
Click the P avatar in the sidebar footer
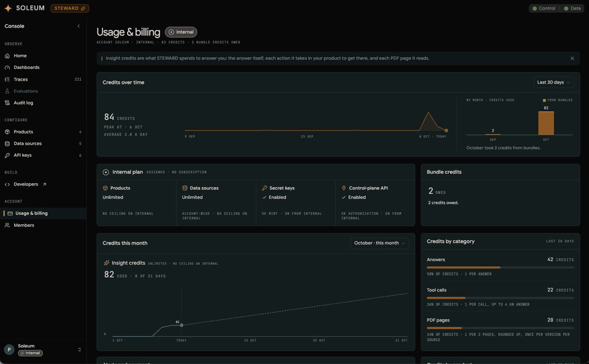[x=9, y=350]
